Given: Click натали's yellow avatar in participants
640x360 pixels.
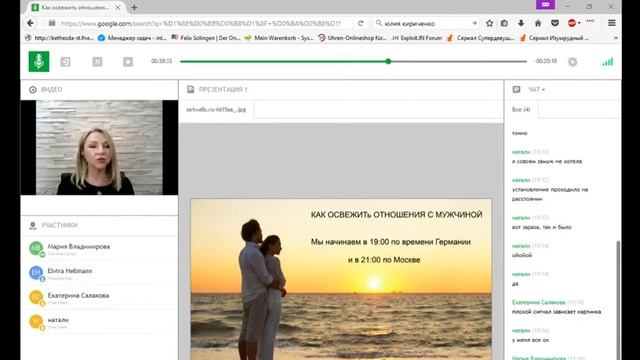Looking at the screenshot, I should click(x=36, y=321).
